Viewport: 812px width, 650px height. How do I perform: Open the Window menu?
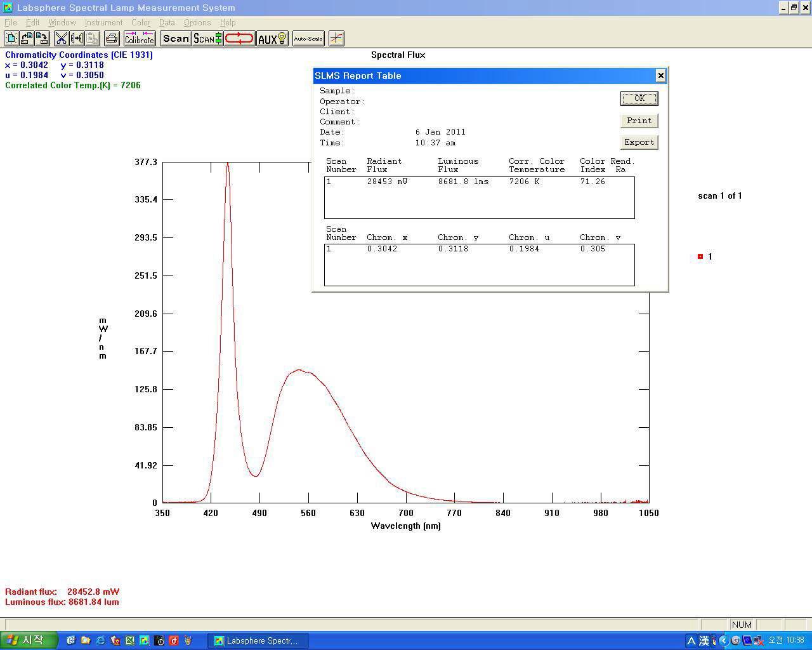[62, 22]
